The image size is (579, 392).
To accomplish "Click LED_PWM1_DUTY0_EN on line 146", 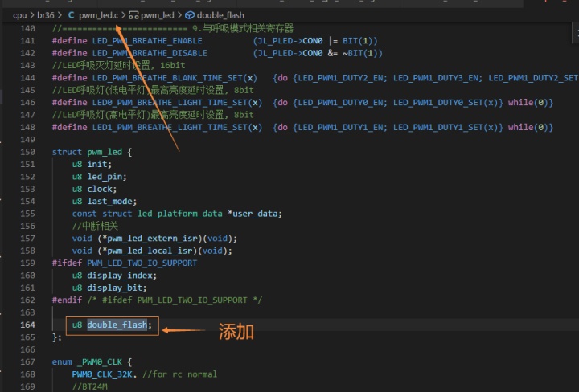I will pyautogui.click(x=342, y=103).
